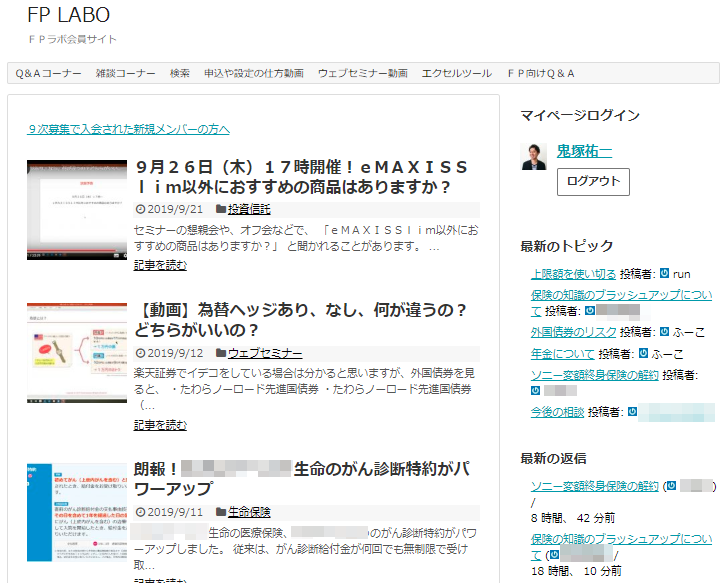Open topic 上限額を使い切る

(573, 274)
